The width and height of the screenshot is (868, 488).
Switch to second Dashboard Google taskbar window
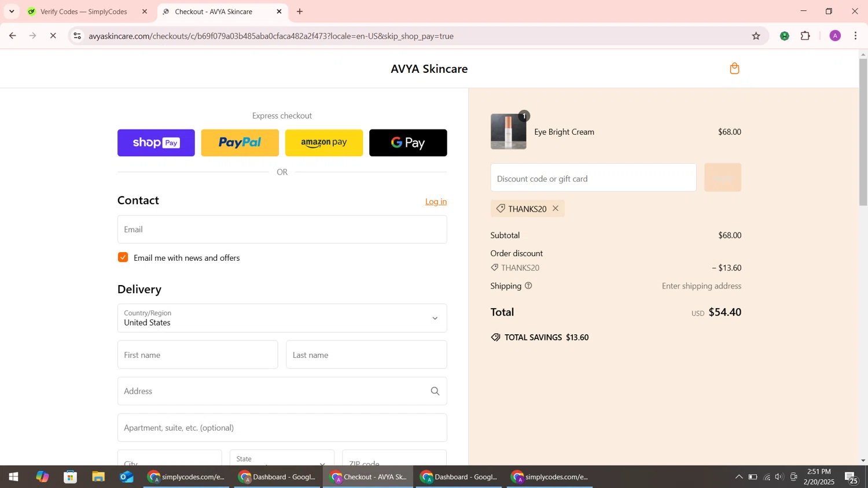click(x=459, y=477)
